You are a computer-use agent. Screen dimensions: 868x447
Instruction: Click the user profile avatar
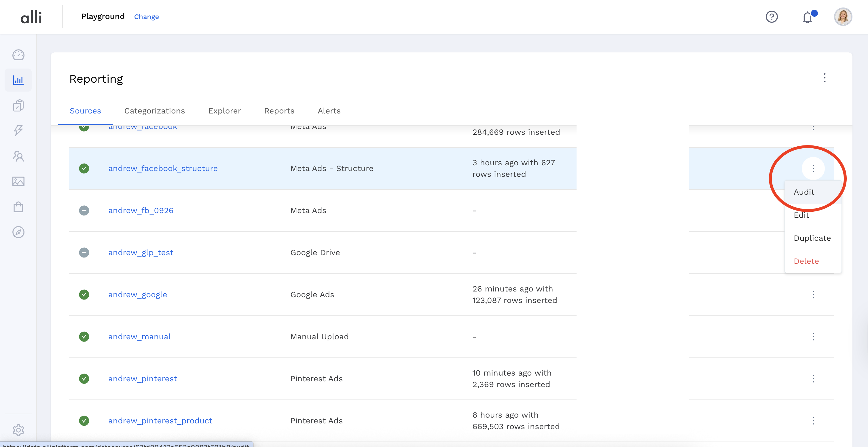pyautogui.click(x=843, y=17)
